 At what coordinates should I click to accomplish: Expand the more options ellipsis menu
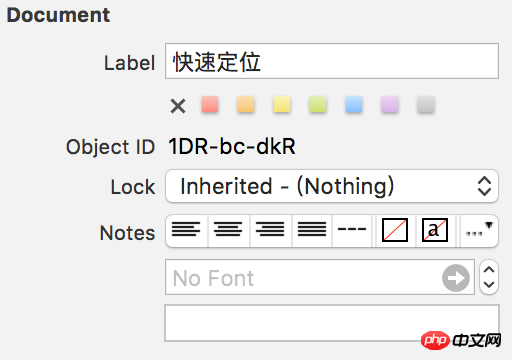(x=479, y=230)
